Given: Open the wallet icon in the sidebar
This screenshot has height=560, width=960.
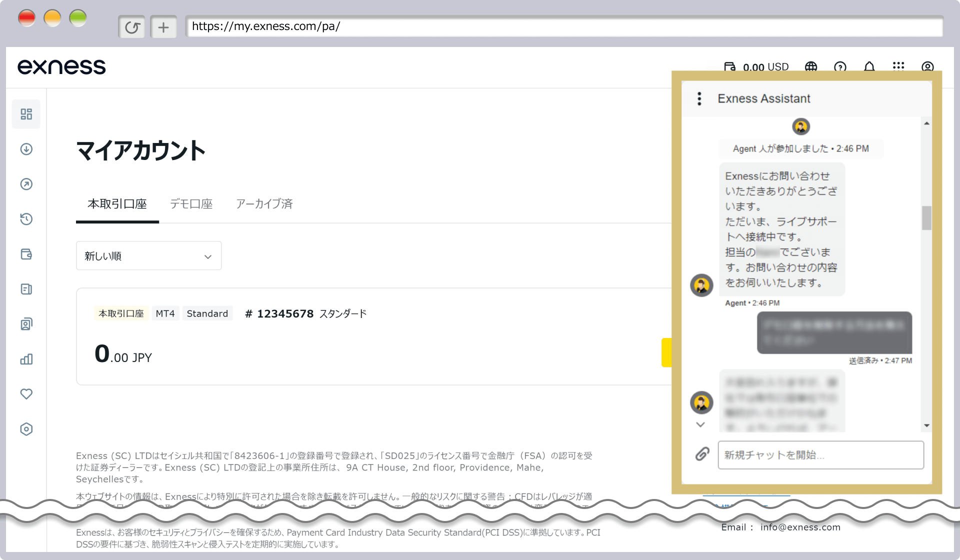Looking at the screenshot, I should coord(26,254).
